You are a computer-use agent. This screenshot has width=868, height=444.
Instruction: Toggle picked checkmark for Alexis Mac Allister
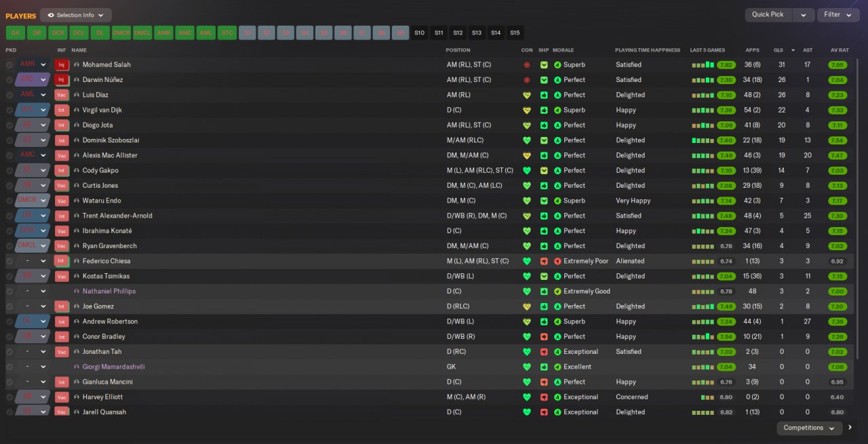[9, 155]
